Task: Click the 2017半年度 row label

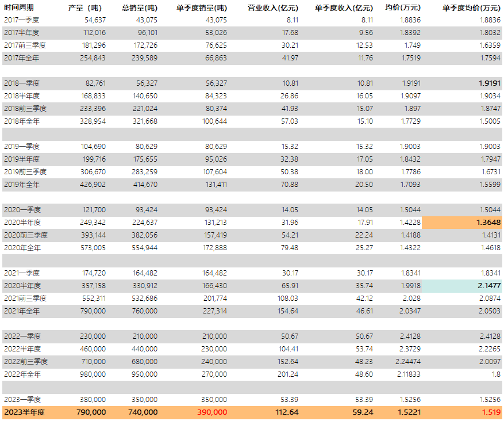Action: 21,33
